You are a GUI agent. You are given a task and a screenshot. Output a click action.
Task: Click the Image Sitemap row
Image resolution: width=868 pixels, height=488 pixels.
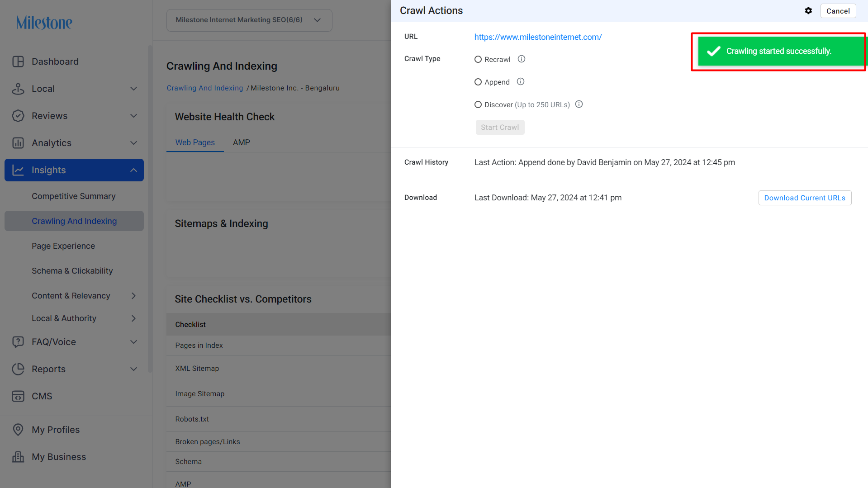(x=279, y=394)
